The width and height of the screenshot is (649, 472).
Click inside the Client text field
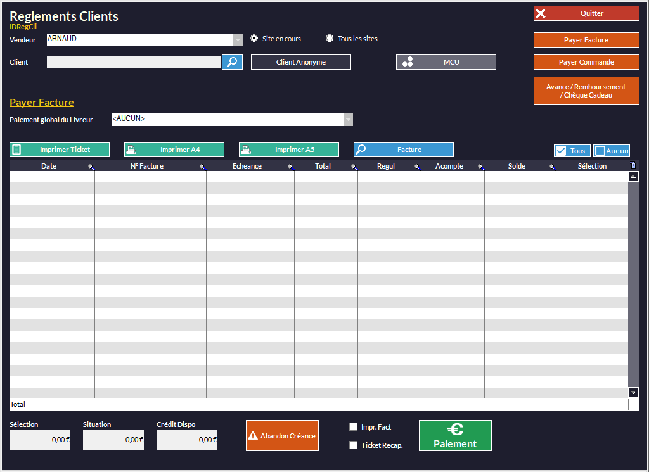click(x=133, y=62)
